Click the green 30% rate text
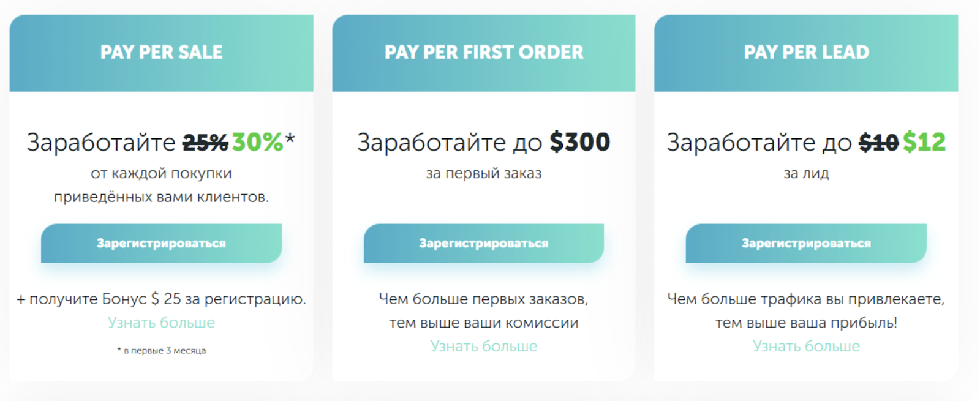The image size is (980, 401). [x=257, y=142]
